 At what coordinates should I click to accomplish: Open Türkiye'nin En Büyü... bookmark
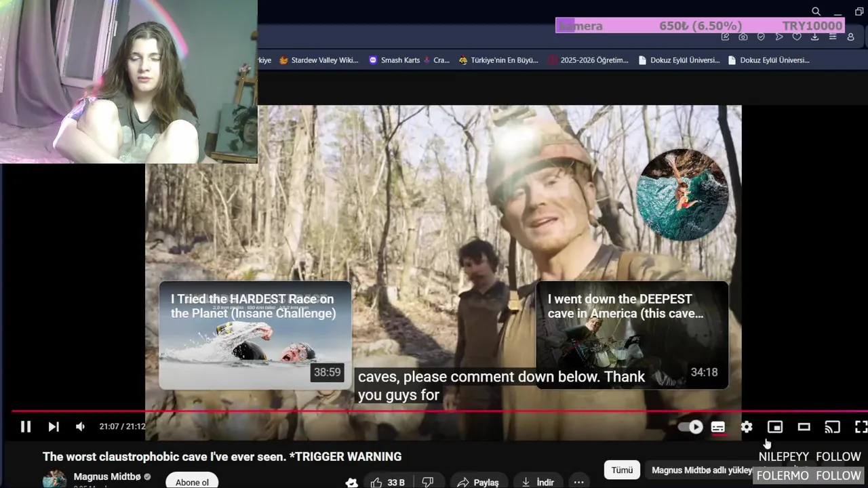498,60
